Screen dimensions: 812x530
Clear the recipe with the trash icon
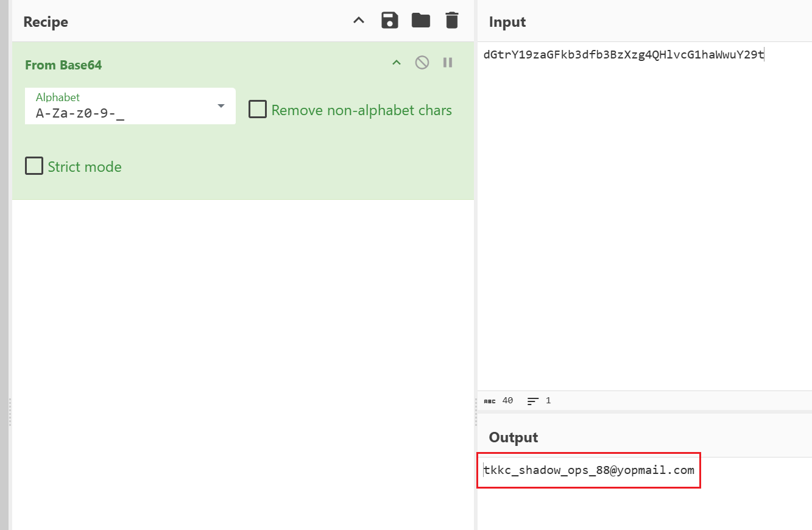point(451,21)
